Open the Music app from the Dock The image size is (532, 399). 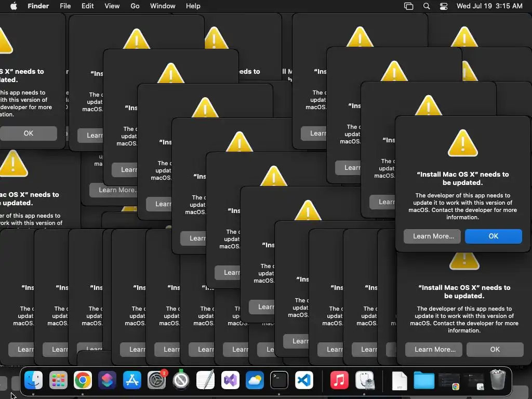[x=339, y=380]
